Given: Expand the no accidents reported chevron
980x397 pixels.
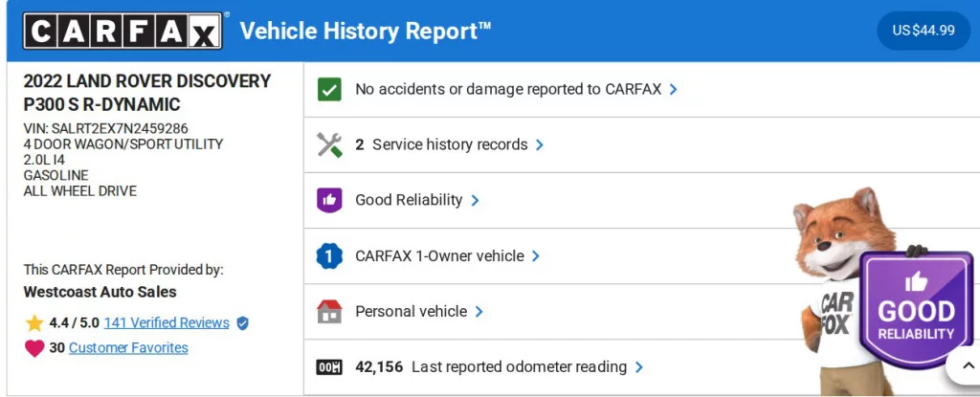Looking at the screenshot, I should point(674,89).
